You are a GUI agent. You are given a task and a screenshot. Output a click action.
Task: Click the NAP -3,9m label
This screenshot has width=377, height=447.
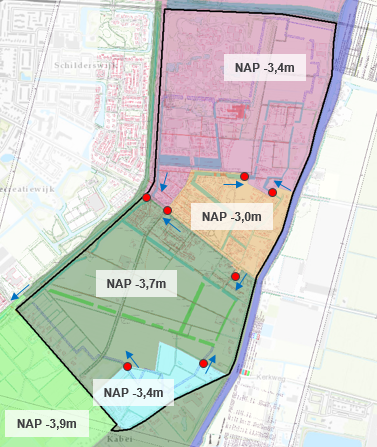point(47,424)
